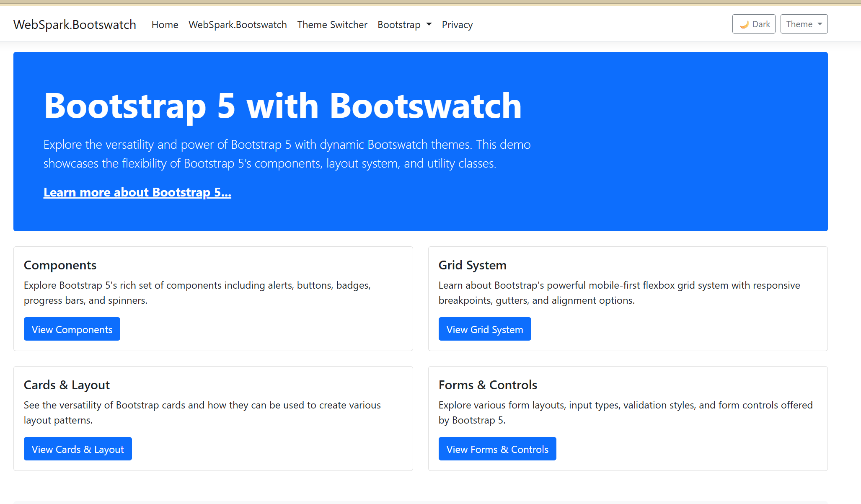Click the View Components button

tap(72, 329)
